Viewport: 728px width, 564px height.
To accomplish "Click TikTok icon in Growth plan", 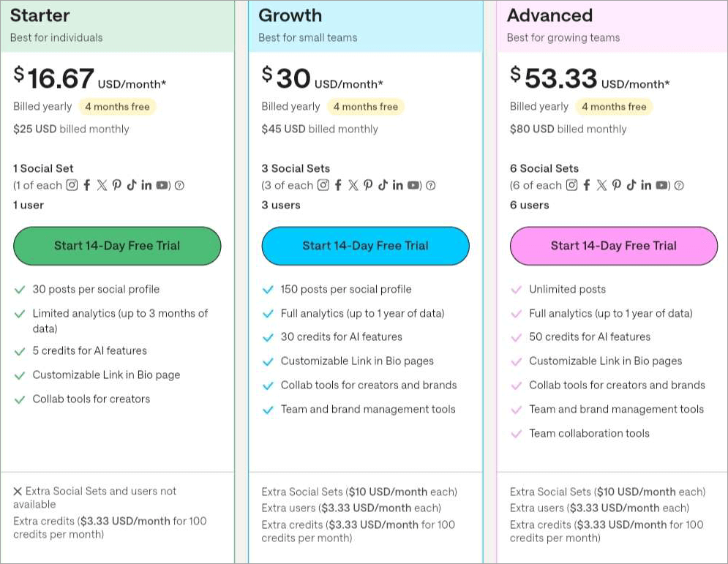I will [x=382, y=185].
